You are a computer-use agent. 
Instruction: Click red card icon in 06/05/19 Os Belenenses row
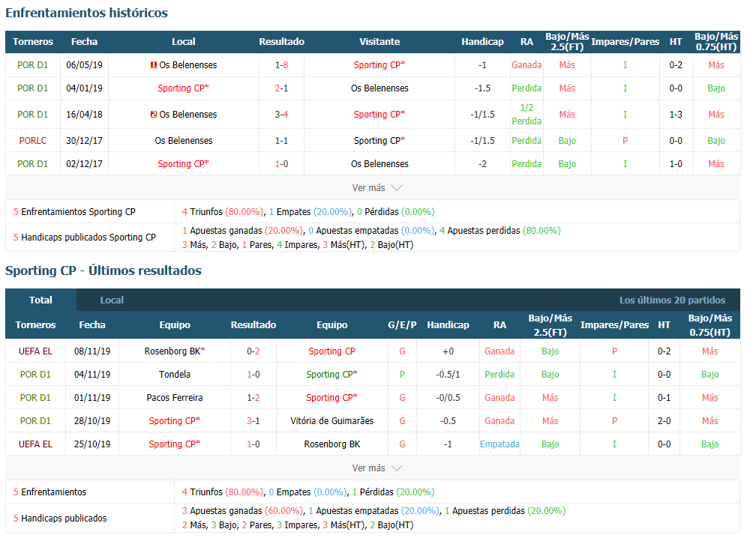point(153,65)
